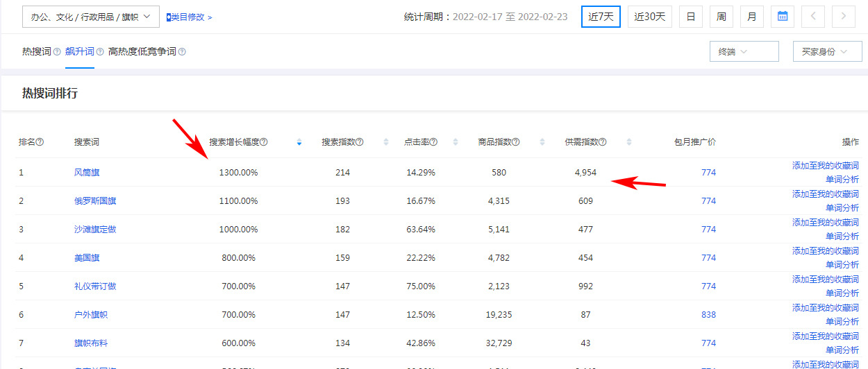Sort by 搜索指数 using sort arrows

click(x=386, y=142)
